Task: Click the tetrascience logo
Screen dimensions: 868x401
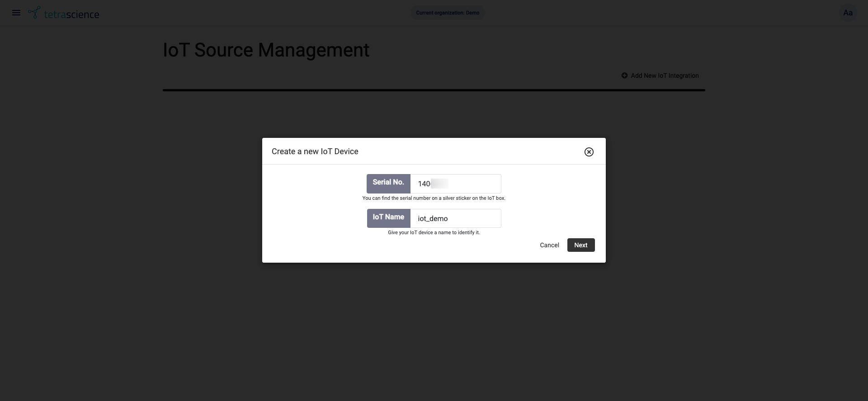Action: (64, 13)
